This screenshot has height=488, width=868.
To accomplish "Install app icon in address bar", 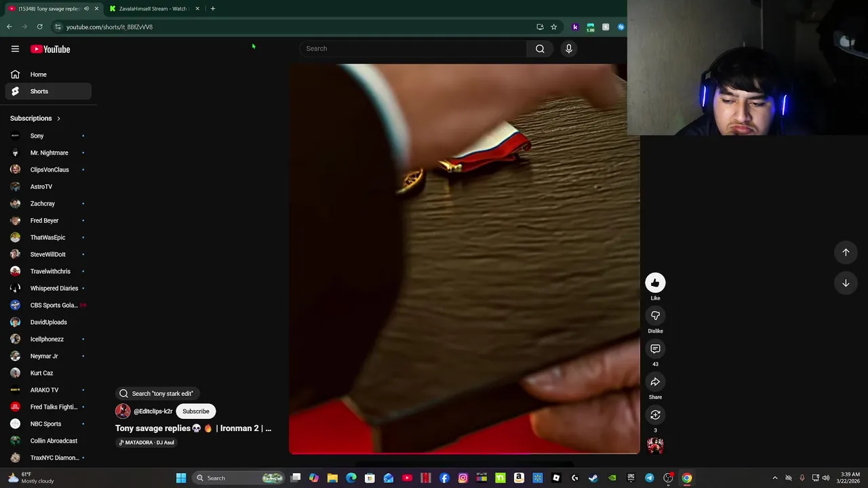I will tap(540, 27).
